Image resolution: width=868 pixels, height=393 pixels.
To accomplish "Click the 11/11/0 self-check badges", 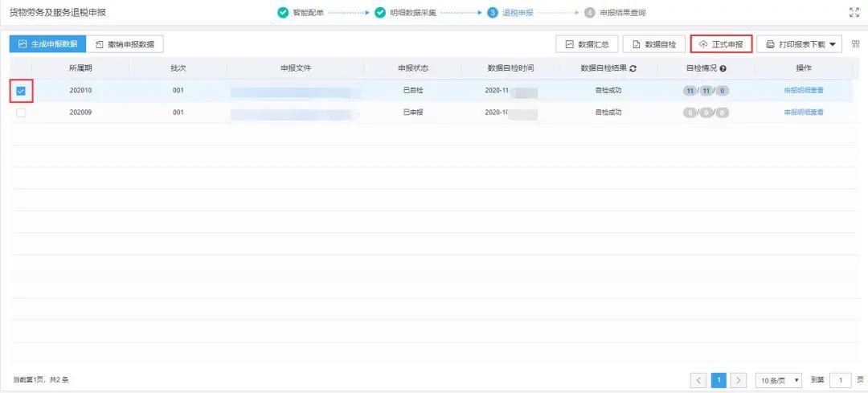I will (706, 91).
